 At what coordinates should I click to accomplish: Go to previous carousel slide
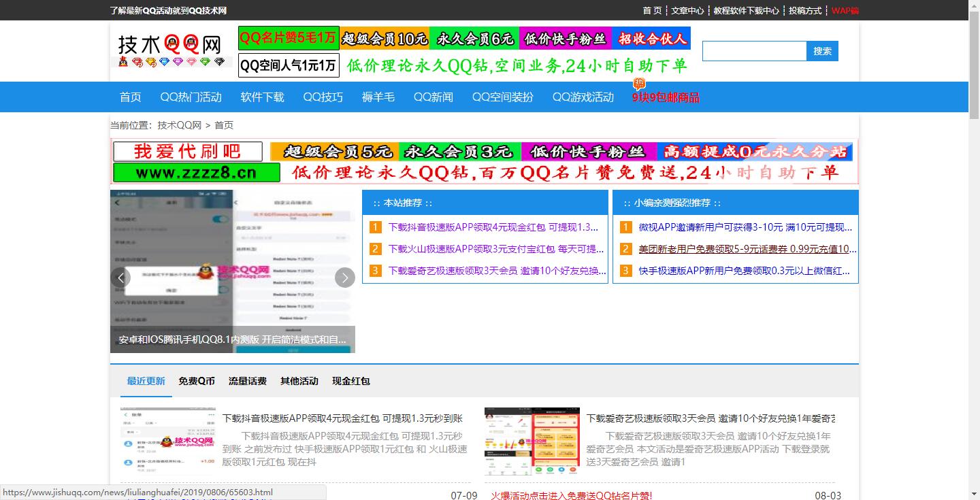click(120, 277)
